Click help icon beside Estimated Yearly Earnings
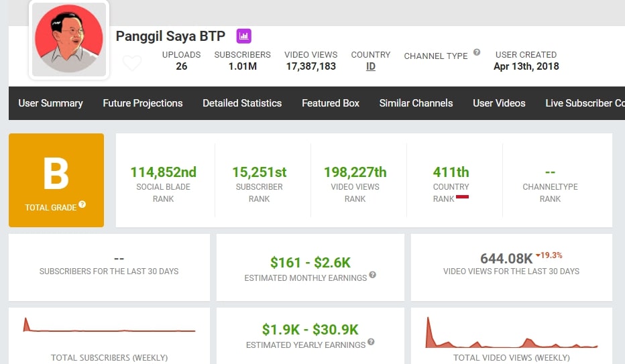Screen dimensions: 625x364 [371, 342]
